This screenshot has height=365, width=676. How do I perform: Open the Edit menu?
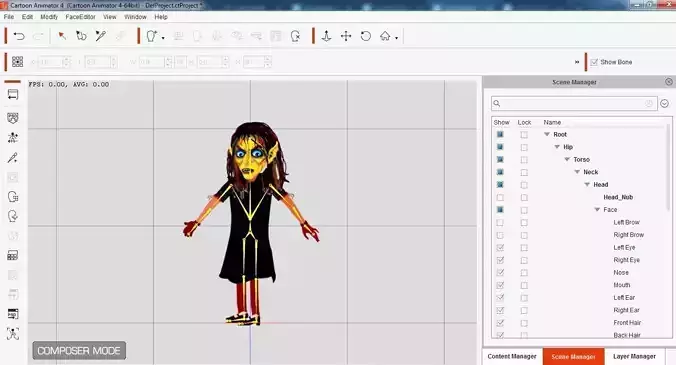[x=27, y=17]
